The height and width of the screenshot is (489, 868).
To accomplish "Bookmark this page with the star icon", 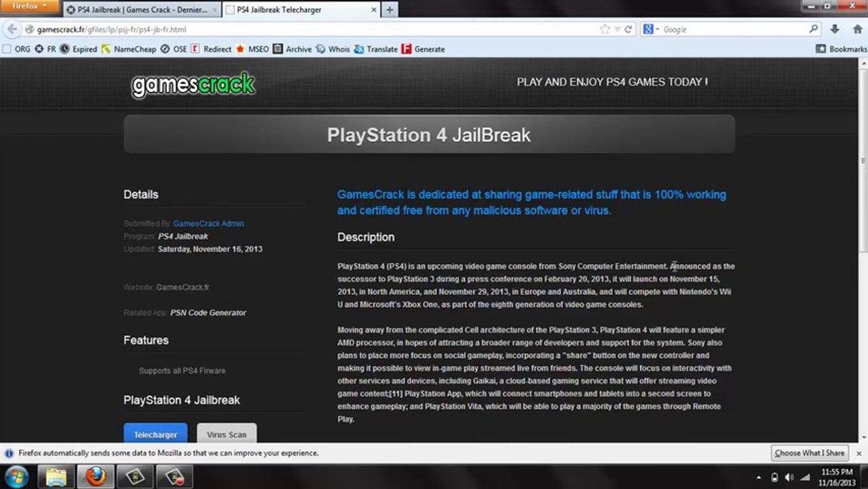I will point(605,29).
